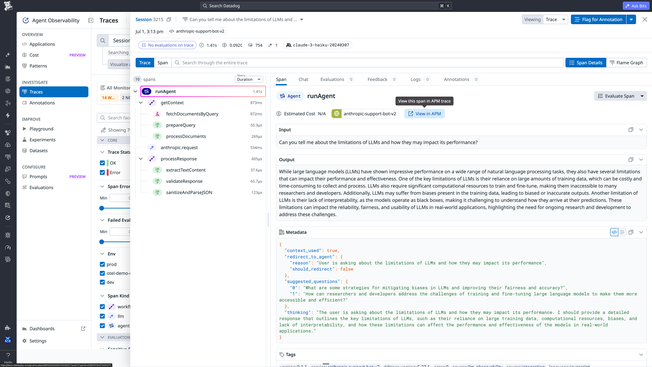Collapse the processResponse span node
652x367 pixels.
pyautogui.click(x=141, y=159)
